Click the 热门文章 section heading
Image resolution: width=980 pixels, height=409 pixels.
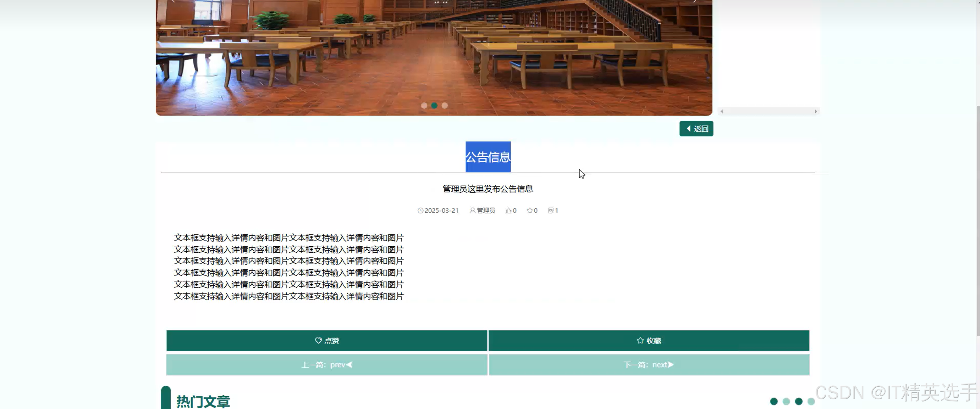click(203, 402)
